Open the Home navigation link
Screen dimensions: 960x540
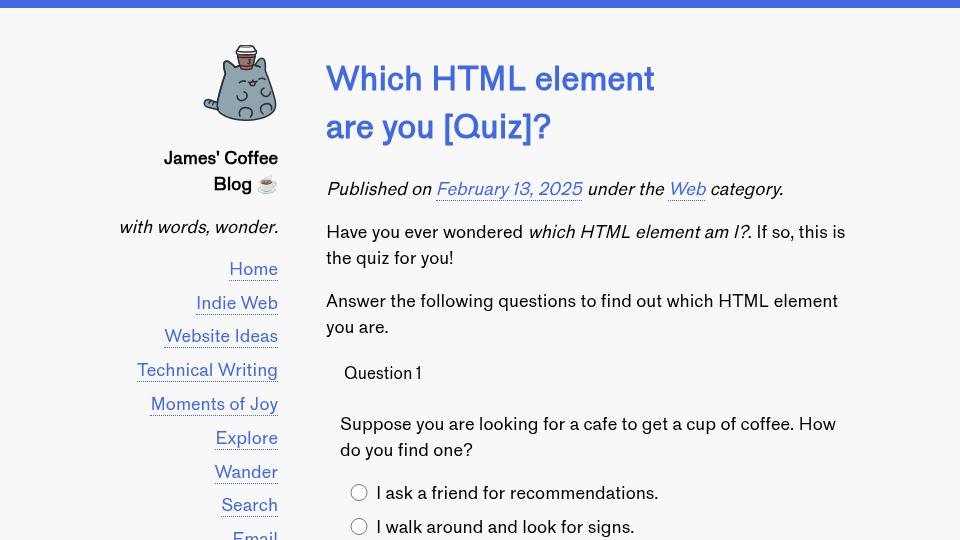[253, 269]
